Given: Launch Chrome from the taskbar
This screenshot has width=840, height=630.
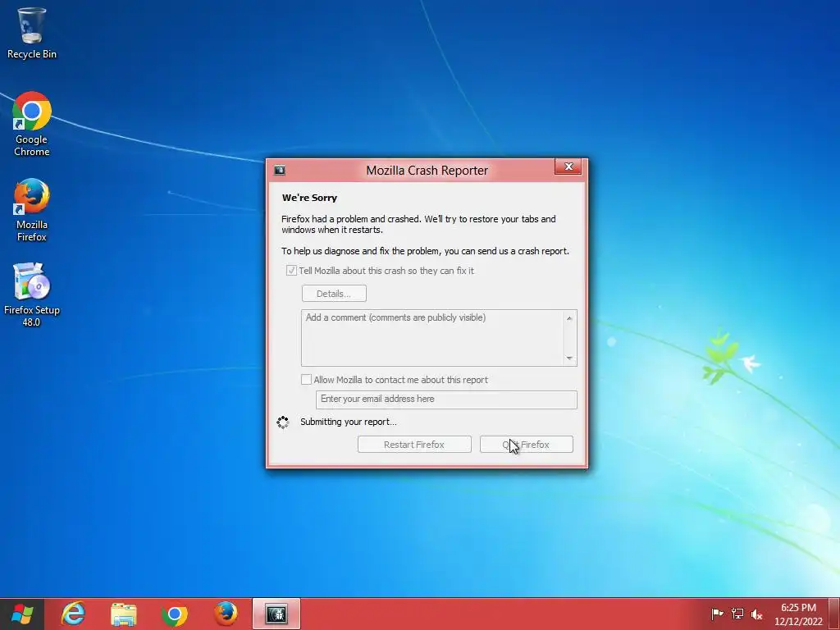Looking at the screenshot, I should pyautogui.click(x=174, y=614).
